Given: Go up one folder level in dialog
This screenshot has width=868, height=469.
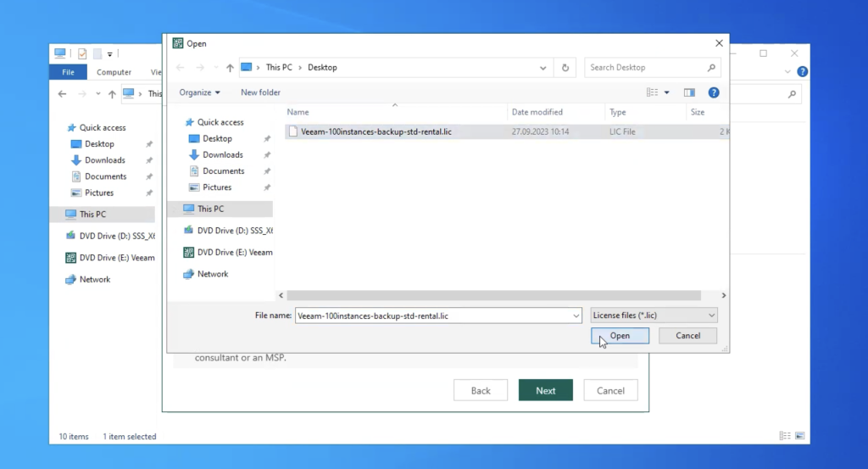Looking at the screenshot, I should 230,68.
